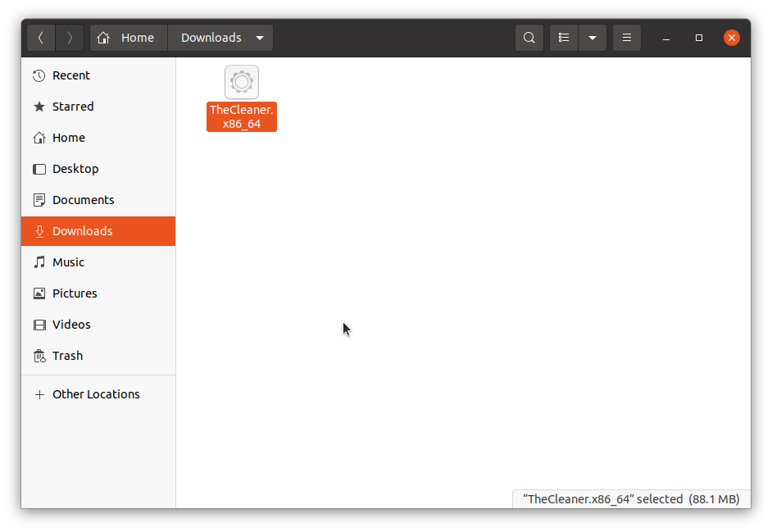Image resolution: width=772 pixels, height=532 pixels.
Task: Switch to list view
Action: (564, 38)
